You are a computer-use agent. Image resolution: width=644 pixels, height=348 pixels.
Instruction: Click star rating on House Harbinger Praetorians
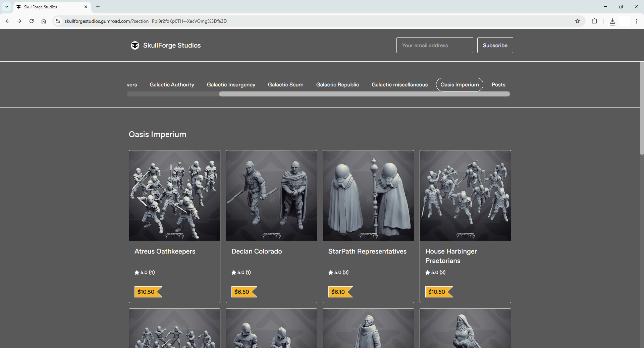pos(435,272)
